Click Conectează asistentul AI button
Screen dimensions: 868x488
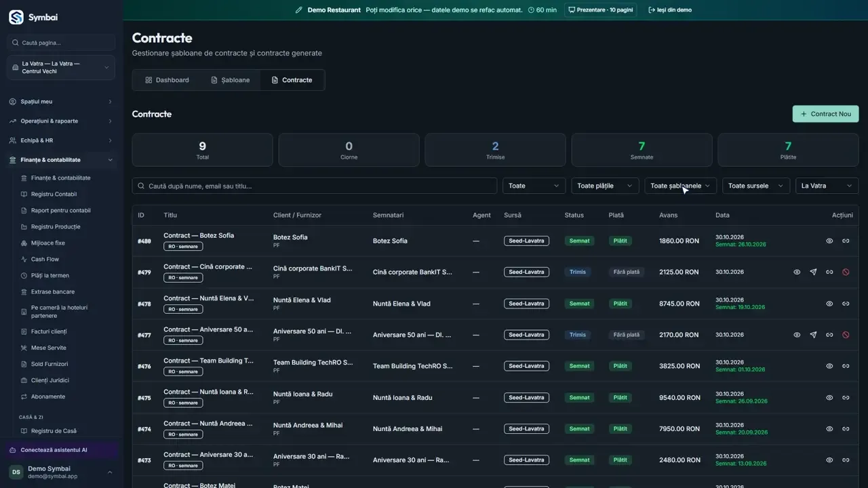61,450
